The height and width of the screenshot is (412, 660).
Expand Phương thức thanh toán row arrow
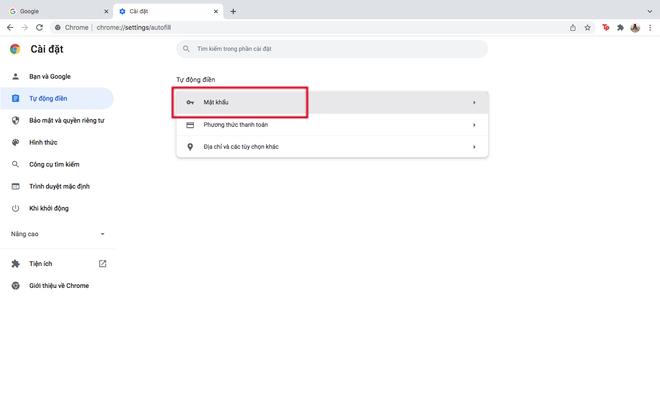click(474, 125)
